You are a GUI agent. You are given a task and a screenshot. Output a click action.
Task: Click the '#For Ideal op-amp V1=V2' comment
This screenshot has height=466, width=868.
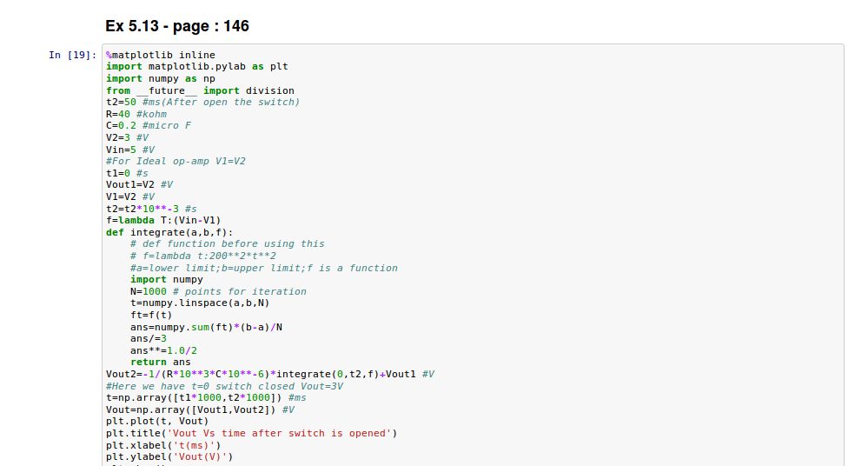coord(176,161)
